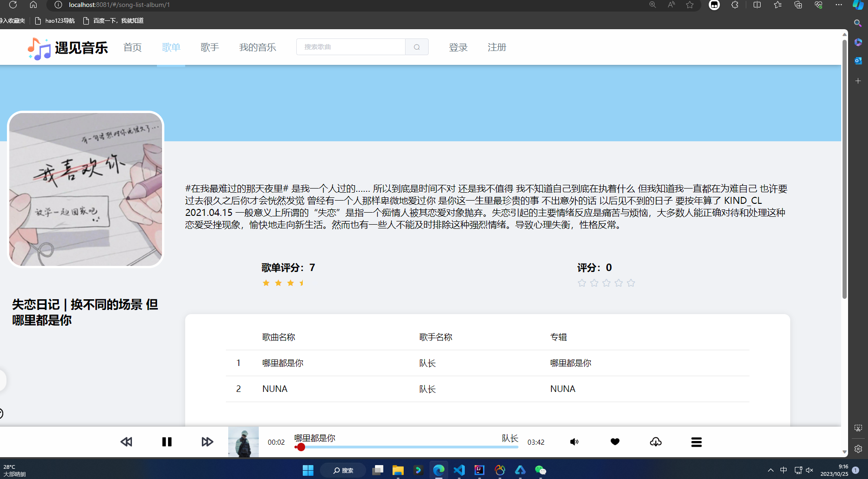Viewport: 868px width, 479px height.
Task: Select the 歌单 nav tab
Action: click(x=171, y=47)
